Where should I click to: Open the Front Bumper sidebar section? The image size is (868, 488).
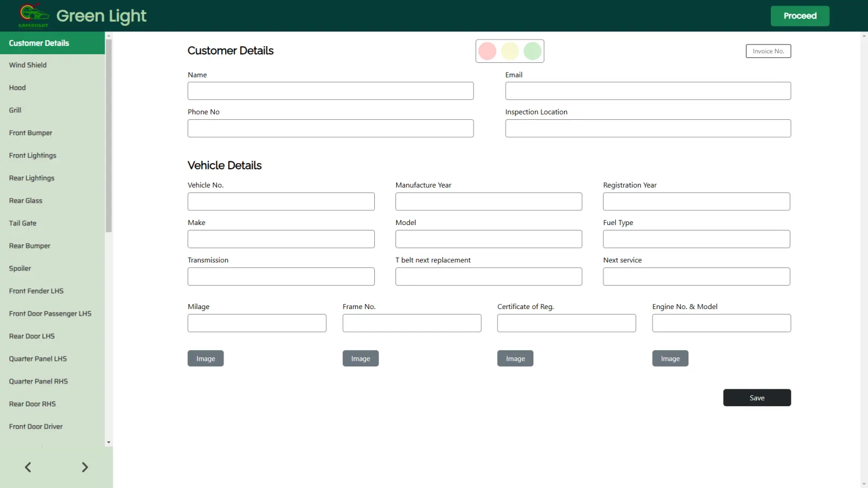click(x=52, y=133)
